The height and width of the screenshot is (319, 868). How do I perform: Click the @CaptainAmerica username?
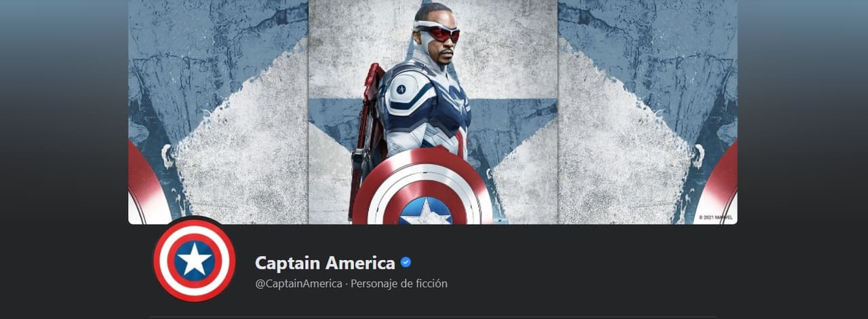[x=298, y=284]
